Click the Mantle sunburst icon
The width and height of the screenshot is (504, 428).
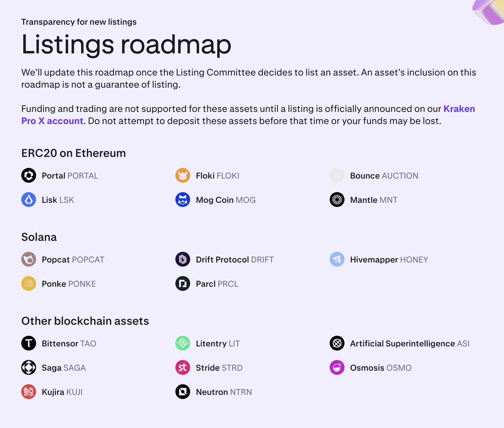pos(337,200)
